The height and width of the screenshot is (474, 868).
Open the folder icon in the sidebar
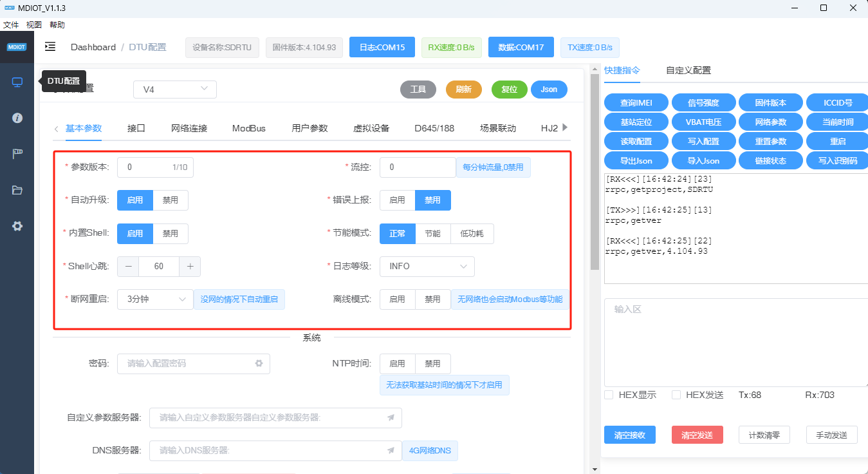17,190
